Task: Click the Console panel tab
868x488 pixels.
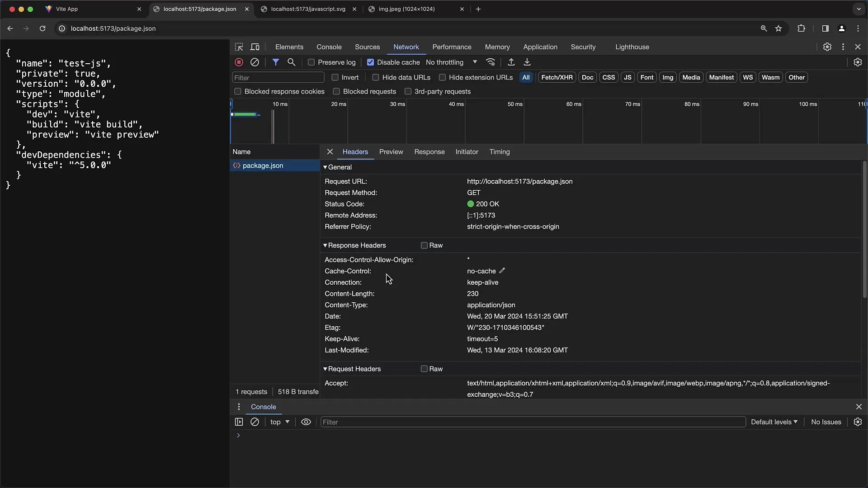Action: [329, 47]
